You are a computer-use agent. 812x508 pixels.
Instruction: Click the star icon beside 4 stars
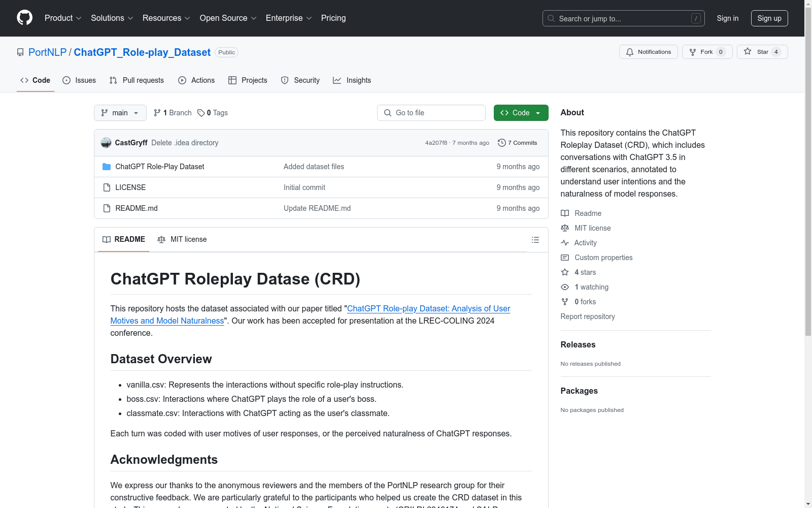tap(565, 272)
